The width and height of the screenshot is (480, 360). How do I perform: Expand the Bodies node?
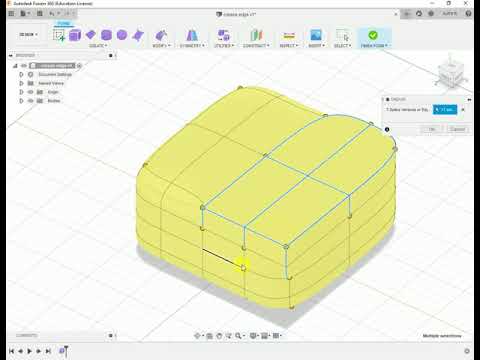click(x=21, y=101)
